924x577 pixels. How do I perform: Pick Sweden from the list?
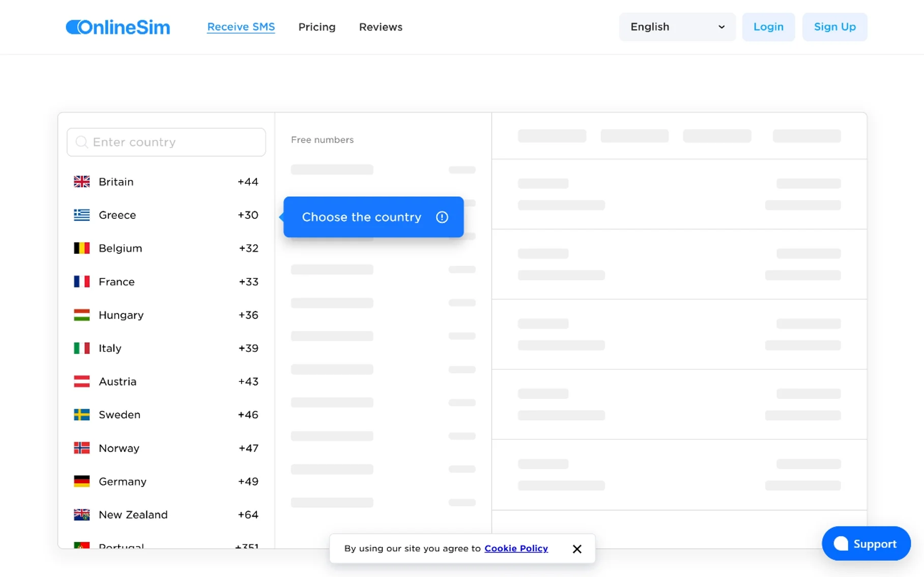pyautogui.click(x=166, y=415)
